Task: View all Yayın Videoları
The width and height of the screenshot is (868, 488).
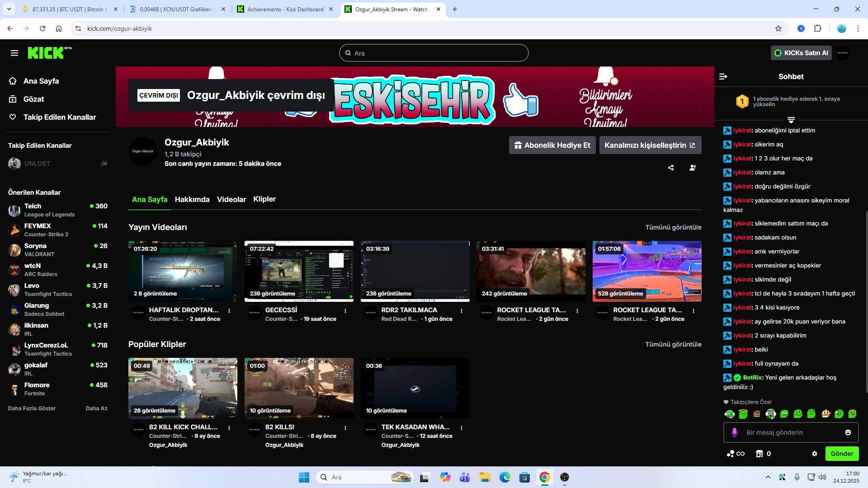Action: [x=673, y=227]
